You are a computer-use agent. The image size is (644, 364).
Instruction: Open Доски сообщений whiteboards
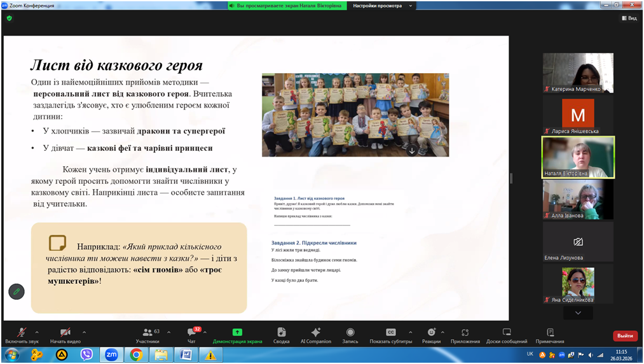[x=507, y=335]
